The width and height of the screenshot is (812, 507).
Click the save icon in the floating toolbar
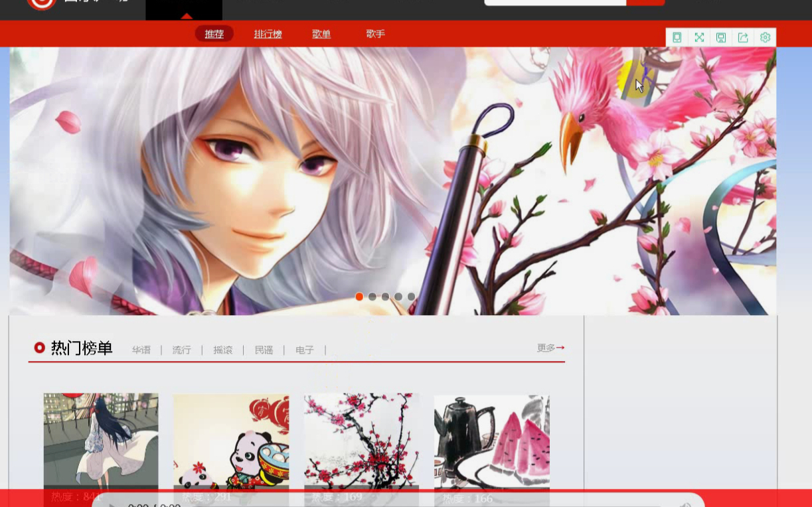721,38
